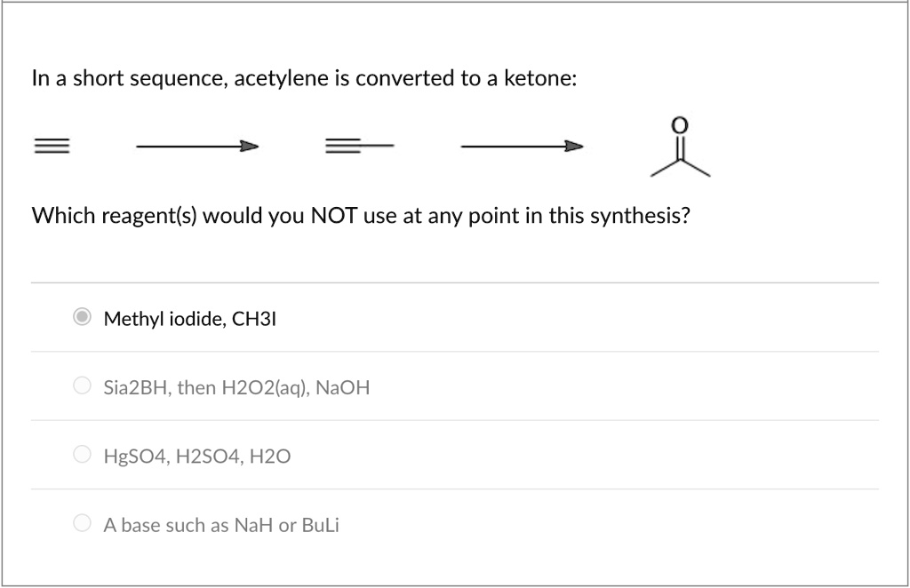The height and width of the screenshot is (588, 910).
Task: Click the selected radio indicator for Methyl iodide
Action: click(81, 315)
